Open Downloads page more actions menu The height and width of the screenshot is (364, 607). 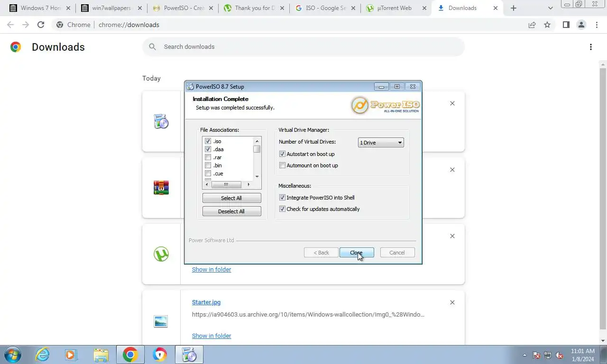coord(590,46)
